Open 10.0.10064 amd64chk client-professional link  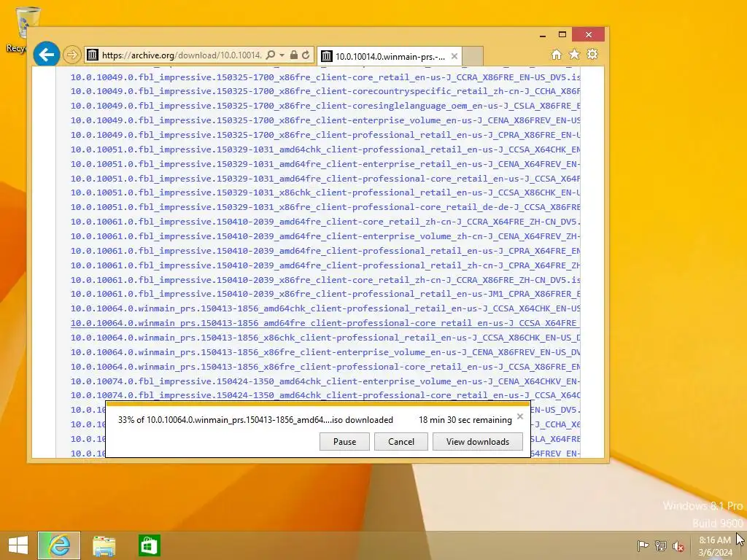[325, 308]
